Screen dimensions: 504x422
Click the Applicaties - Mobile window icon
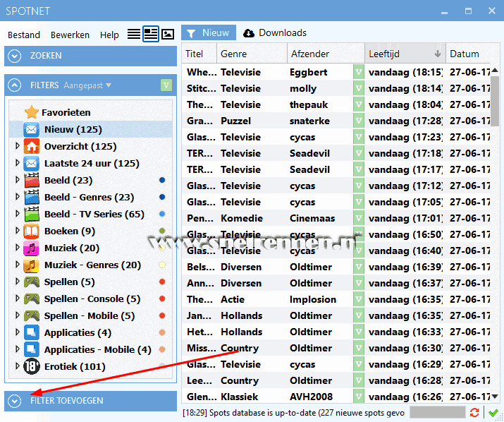point(32,350)
